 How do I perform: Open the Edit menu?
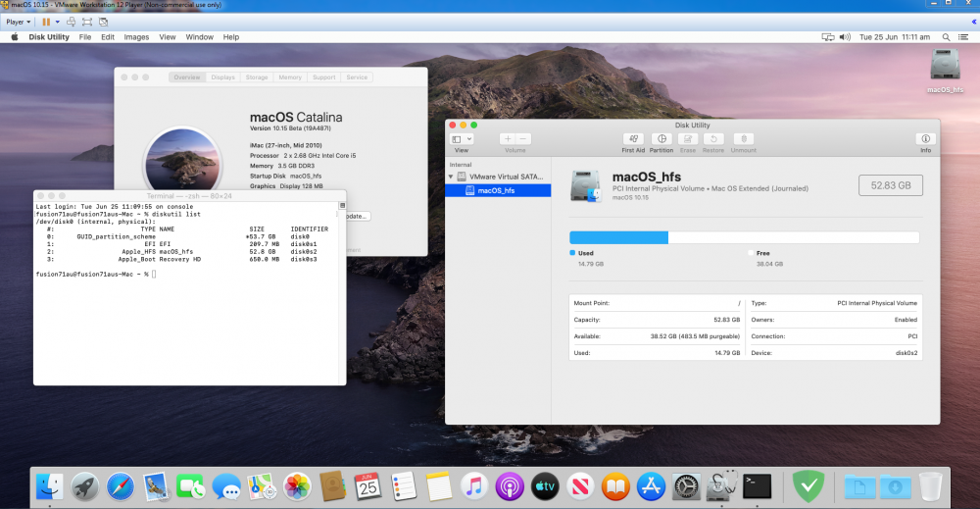click(x=108, y=37)
